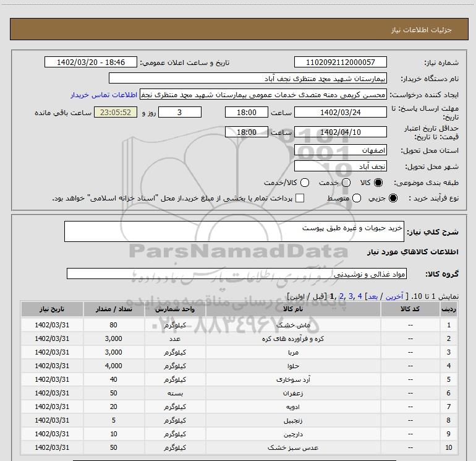Viewport: 476px width, 461px height.
Task: Click unit بسته in زعفران row
Action: click(175, 393)
